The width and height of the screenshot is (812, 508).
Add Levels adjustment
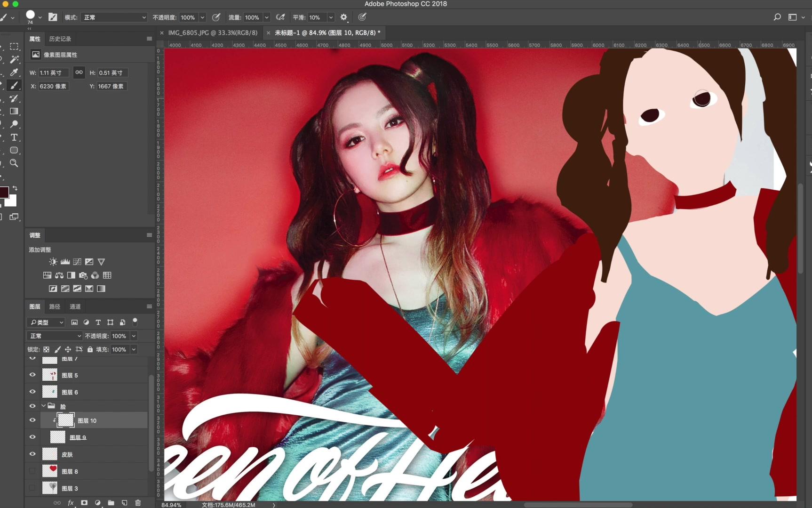pyautogui.click(x=65, y=262)
